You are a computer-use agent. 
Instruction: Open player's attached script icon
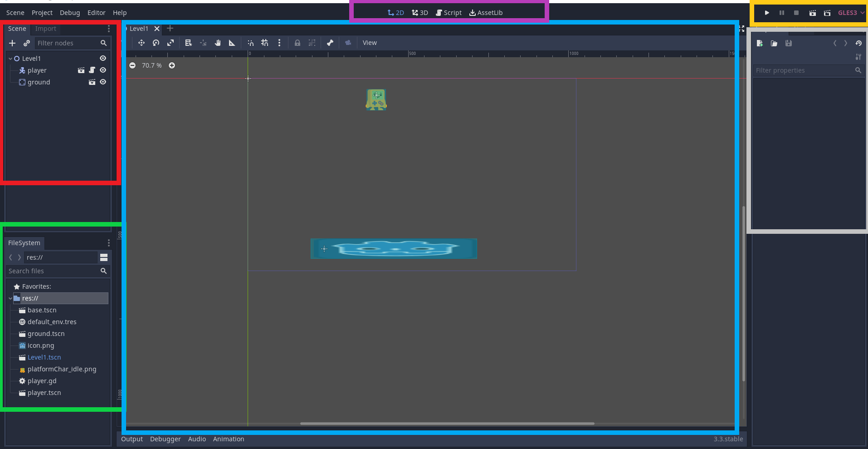(x=92, y=70)
